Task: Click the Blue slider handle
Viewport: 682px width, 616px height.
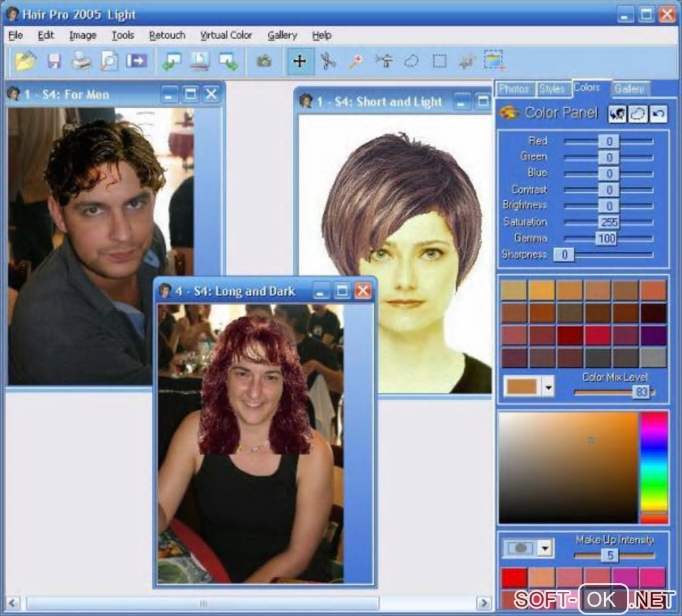Action: (x=609, y=174)
